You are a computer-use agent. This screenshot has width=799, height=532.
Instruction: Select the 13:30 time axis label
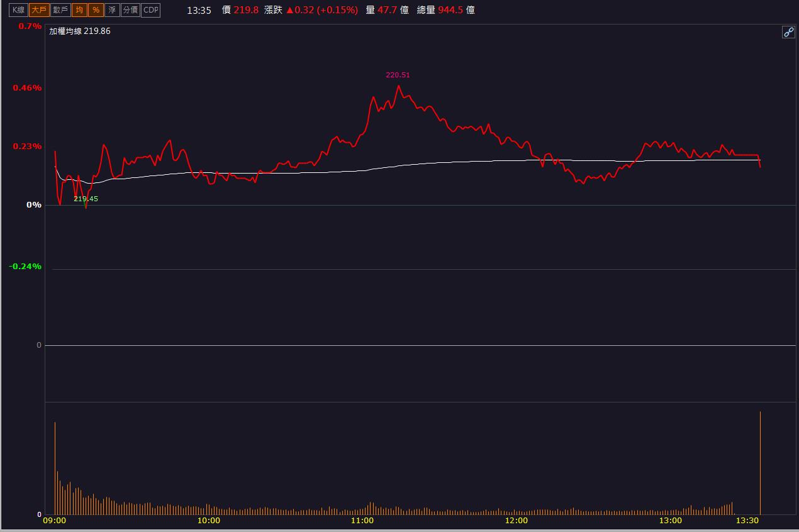pyautogui.click(x=747, y=521)
